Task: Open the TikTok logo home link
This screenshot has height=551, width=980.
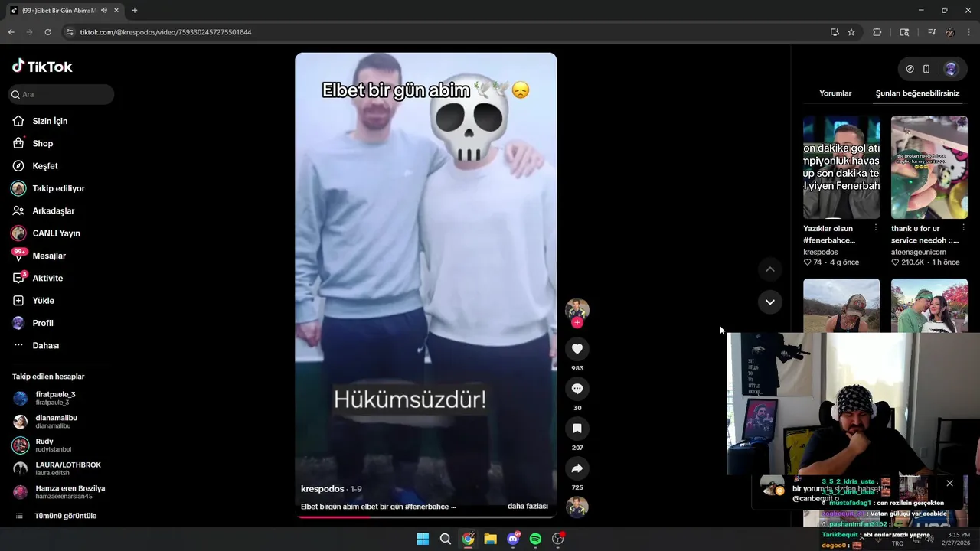Action: [x=42, y=67]
